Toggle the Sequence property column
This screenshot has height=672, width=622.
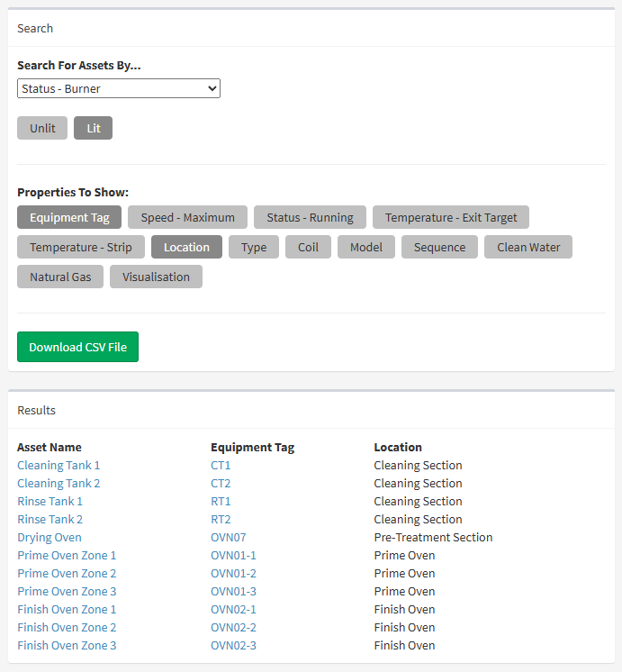coord(439,247)
